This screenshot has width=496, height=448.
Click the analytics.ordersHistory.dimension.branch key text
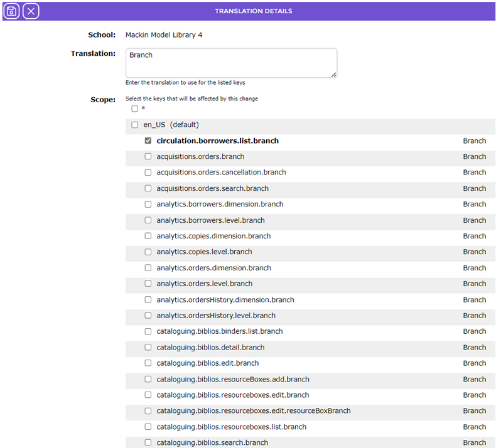(x=225, y=300)
